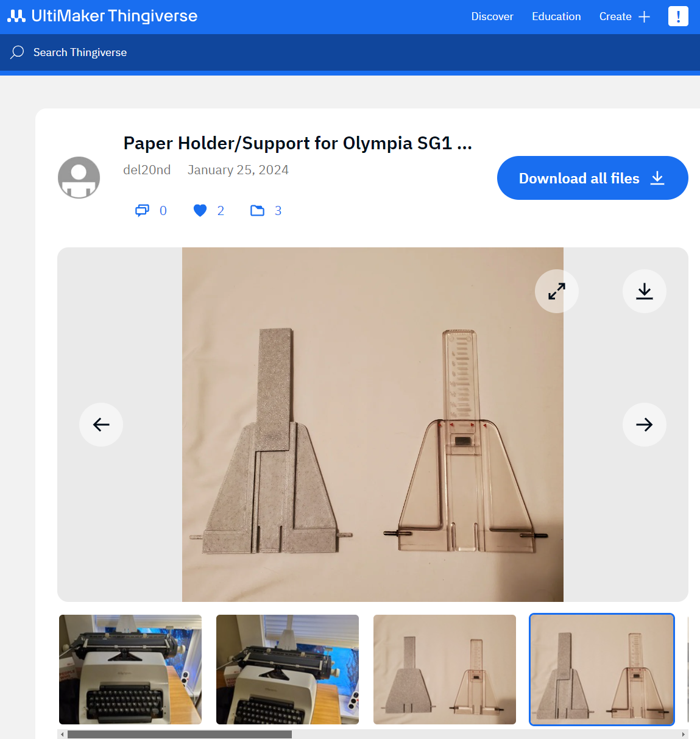700x739 pixels.
Task: Click the del20nd avatar image
Action: pyautogui.click(x=79, y=177)
